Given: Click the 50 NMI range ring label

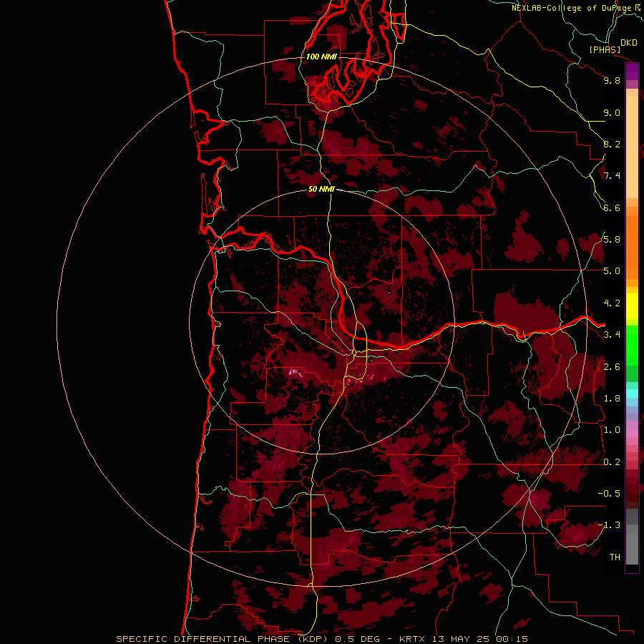Looking at the screenshot, I should coord(321,190).
